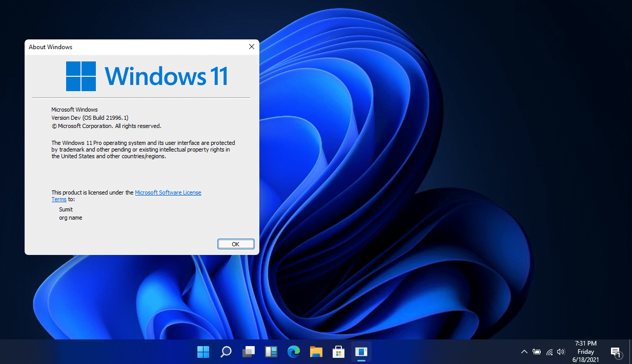This screenshot has width=632, height=364.
Task: Select the running winver taskbar icon
Action: 361,352
